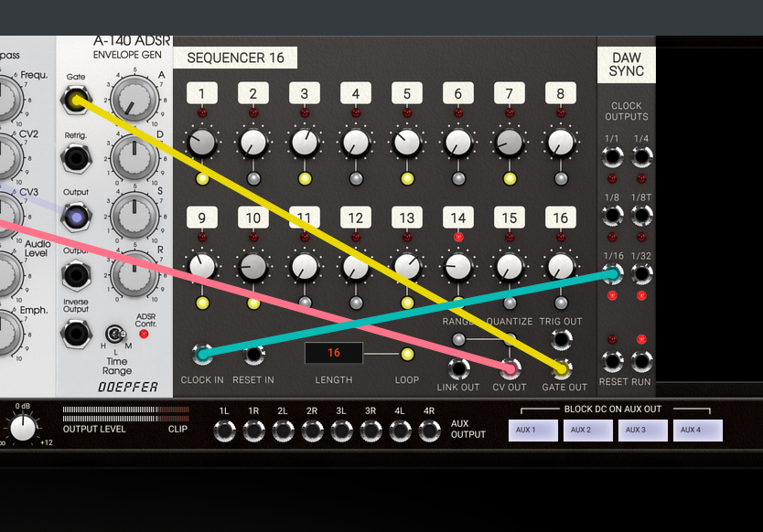Viewport: 763px width, 532px height.
Task: Click step number 14 label
Action: pyautogui.click(x=458, y=218)
